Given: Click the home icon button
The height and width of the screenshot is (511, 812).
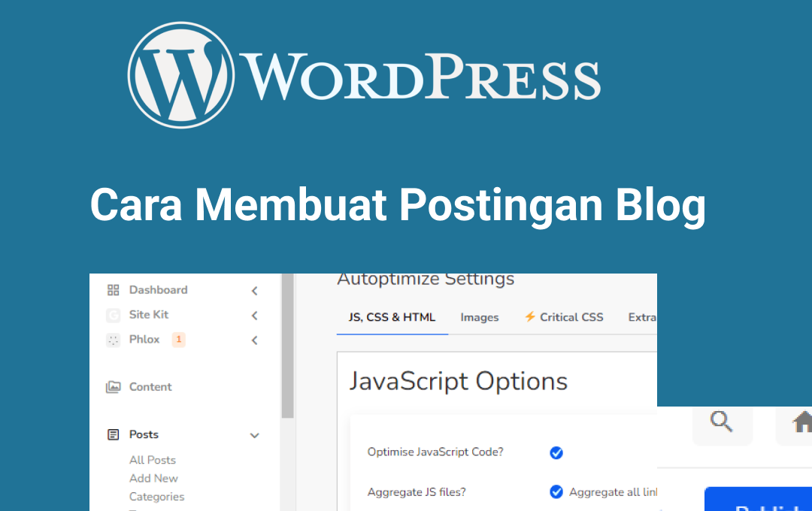Looking at the screenshot, I should [x=800, y=423].
